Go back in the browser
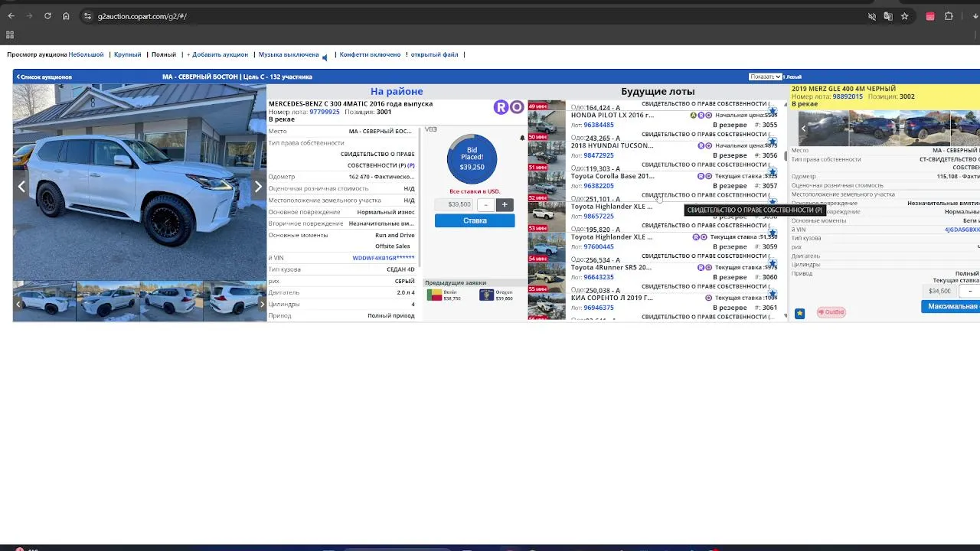 coord(11,16)
